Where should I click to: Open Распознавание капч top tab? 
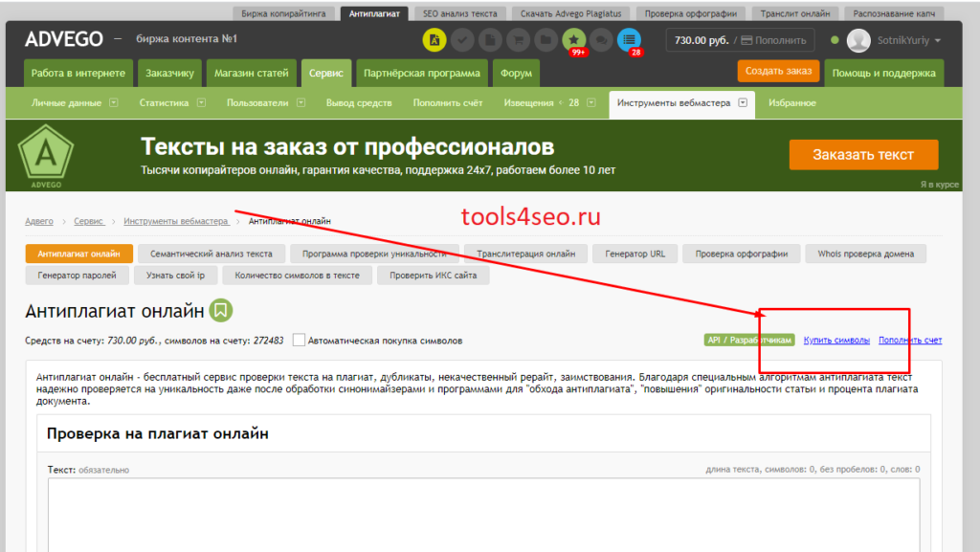pos(894,13)
